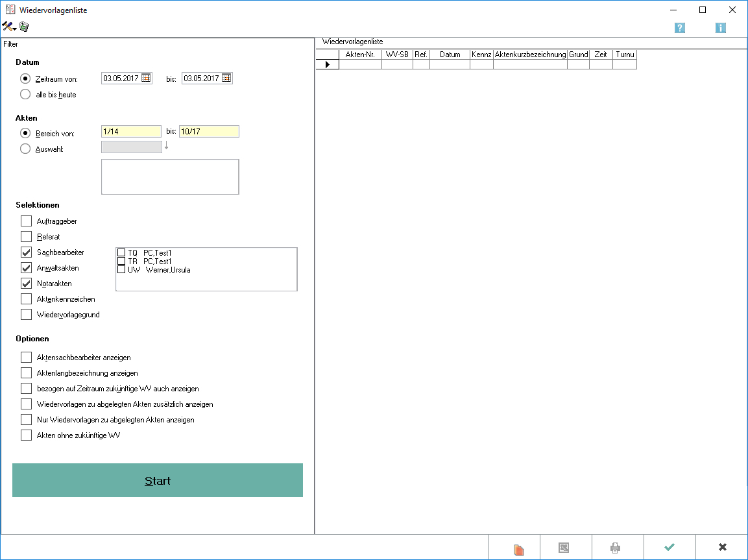Uncheck the Notarakten checkbox

click(x=26, y=284)
